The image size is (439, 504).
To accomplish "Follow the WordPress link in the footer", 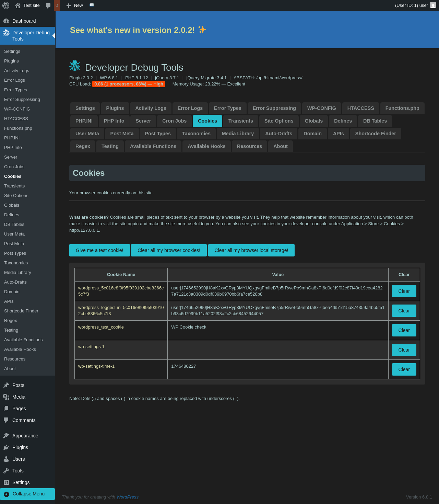I will (x=127, y=497).
